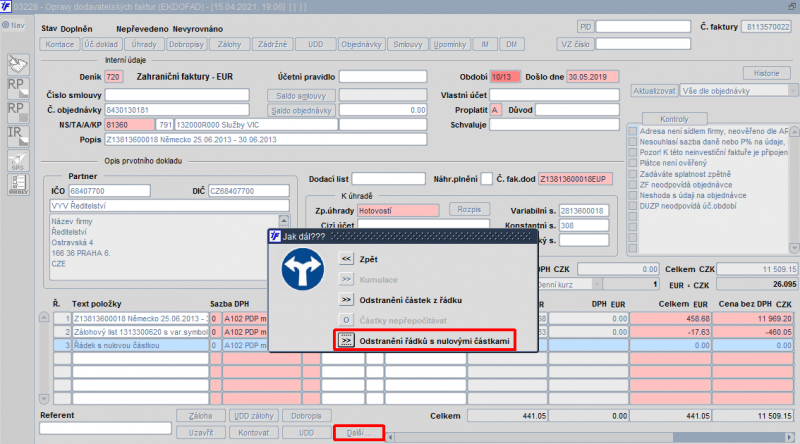Click the Zpět back arrow icon
The image size is (800, 444).
pos(346,258)
